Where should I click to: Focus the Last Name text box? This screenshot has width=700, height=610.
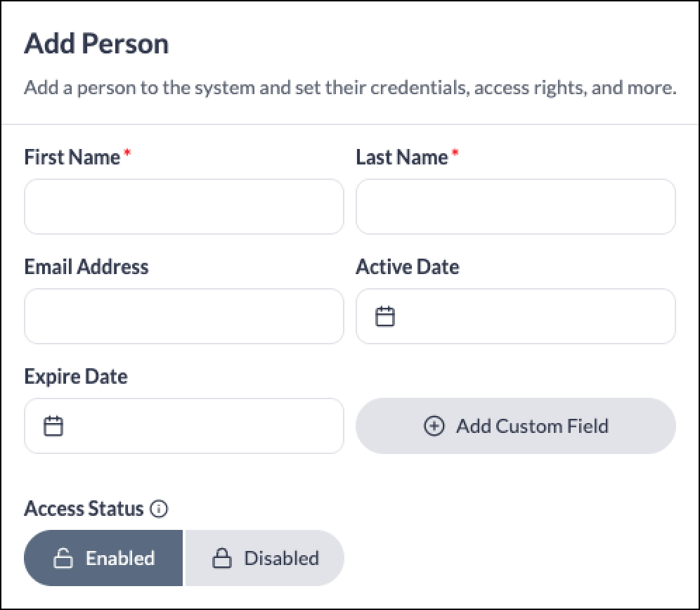click(x=516, y=207)
